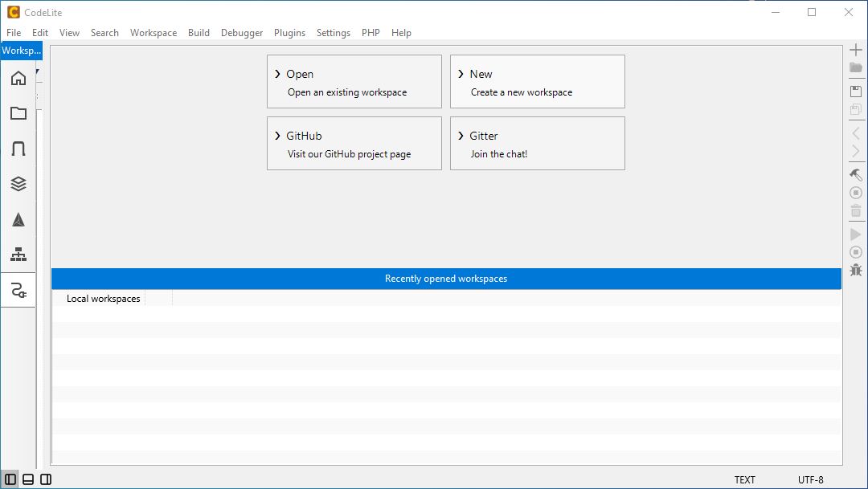
Task: Open the Edit menu
Action: click(40, 33)
